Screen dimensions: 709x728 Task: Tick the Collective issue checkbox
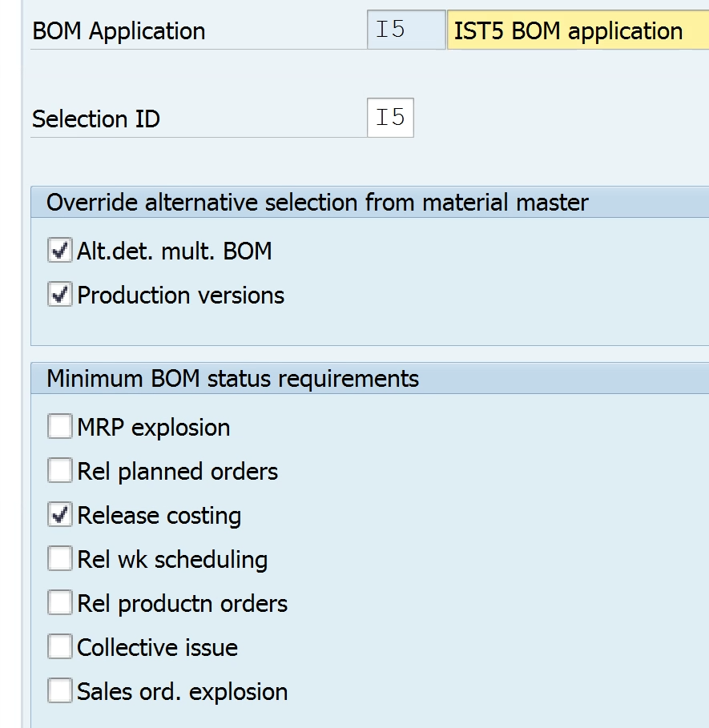tap(60, 647)
